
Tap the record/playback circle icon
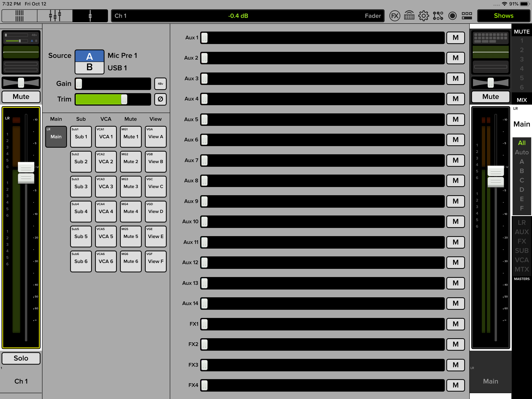pyautogui.click(x=452, y=16)
